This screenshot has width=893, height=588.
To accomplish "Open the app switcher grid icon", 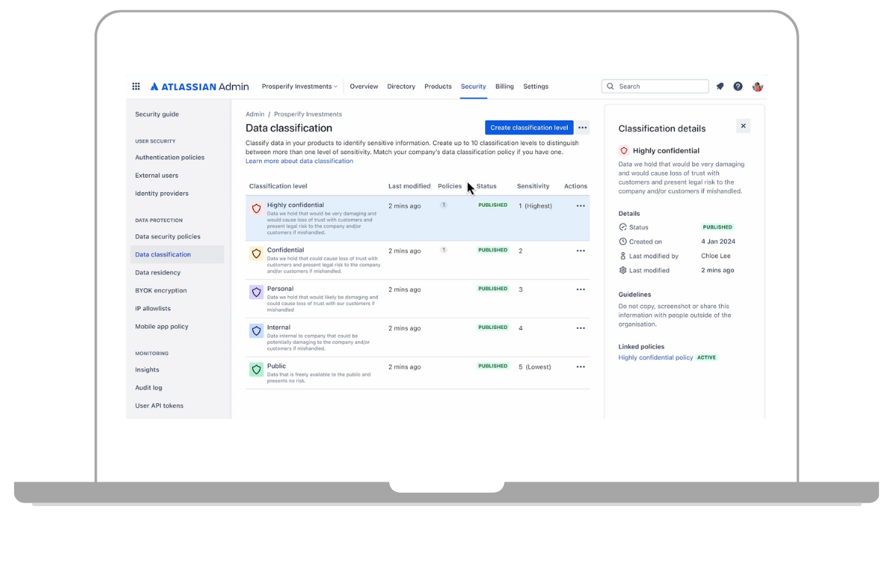I will tap(136, 86).
